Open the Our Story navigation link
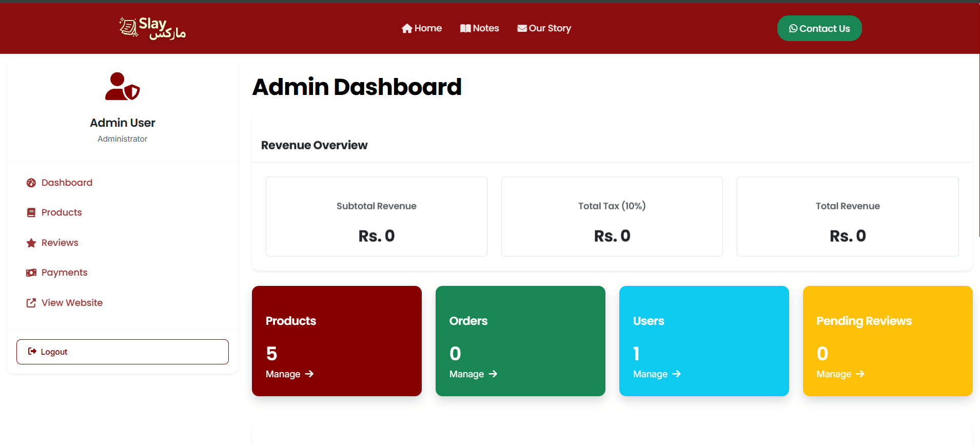Viewport: 980px width, 445px height. coord(544,28)
